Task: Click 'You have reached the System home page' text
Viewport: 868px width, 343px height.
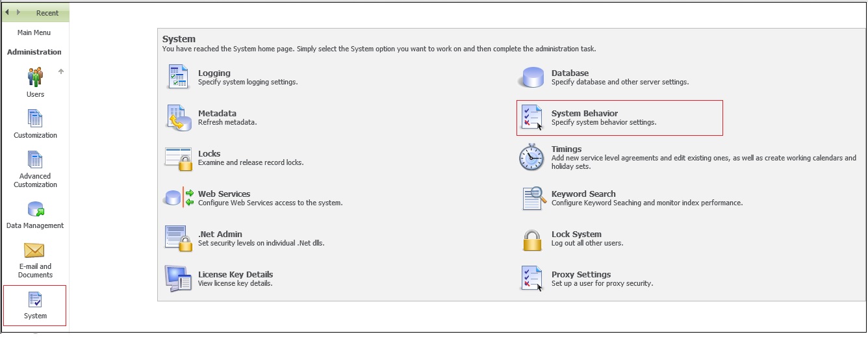Action: pos(379,49)
